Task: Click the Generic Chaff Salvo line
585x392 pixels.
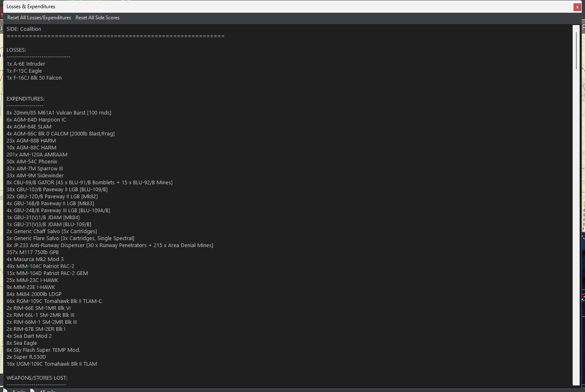Action: [x=52, y=232]
